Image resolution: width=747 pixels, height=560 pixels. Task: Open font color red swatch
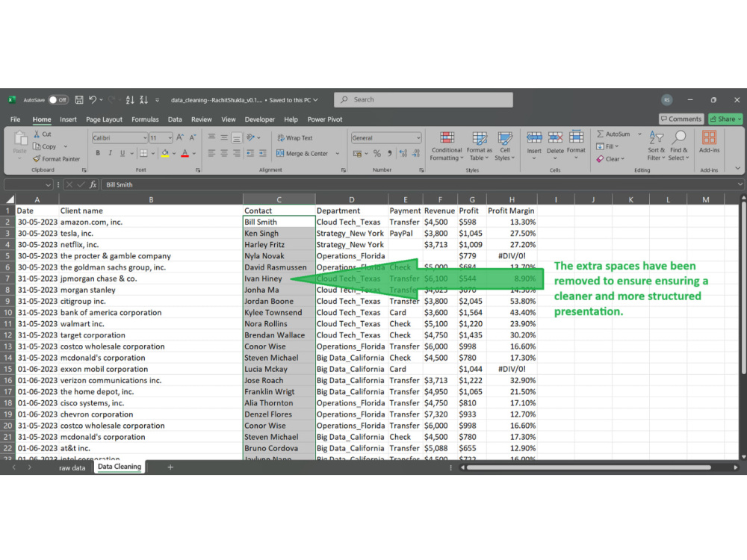tap(185, 153)
